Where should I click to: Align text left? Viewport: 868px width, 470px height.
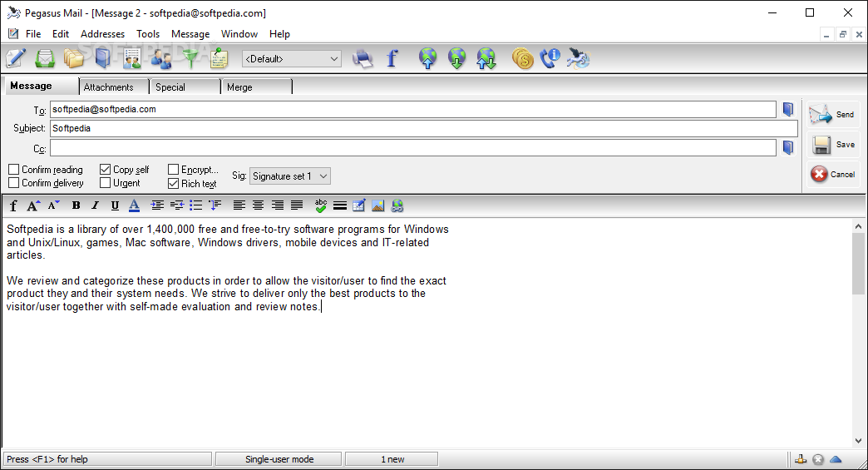[239, 205]
